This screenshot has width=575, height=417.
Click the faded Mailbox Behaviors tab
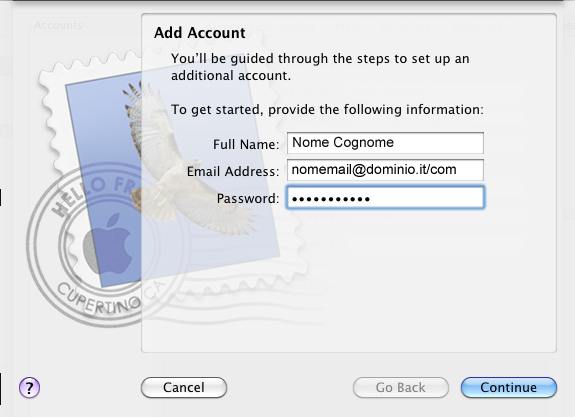[383, 27]
